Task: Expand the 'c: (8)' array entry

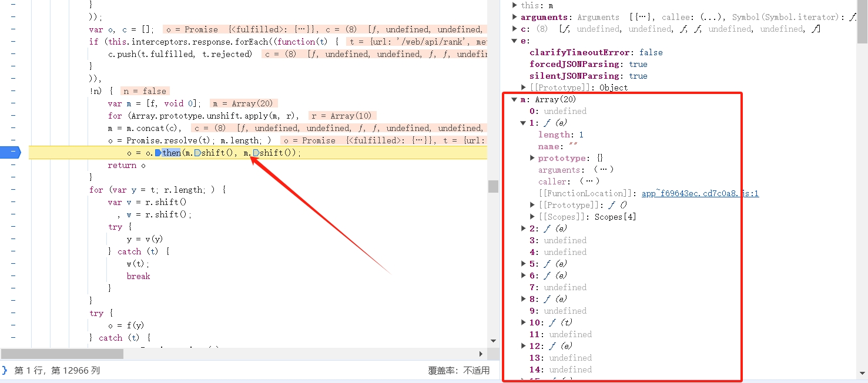Action: [x=515, y=29]
